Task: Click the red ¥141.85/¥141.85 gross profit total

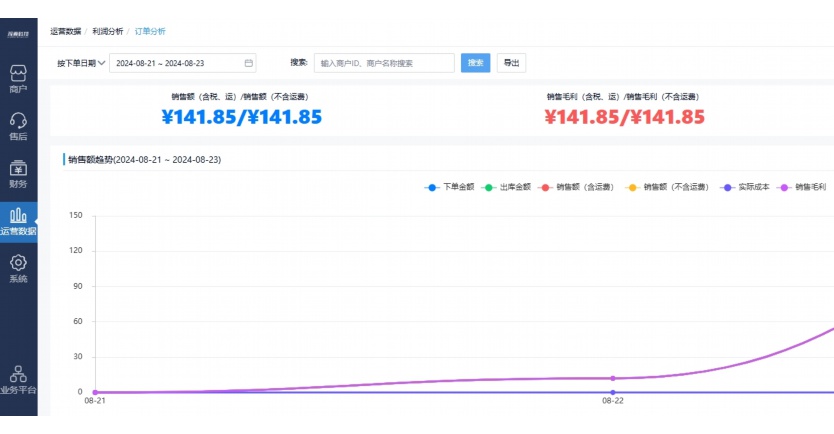Action: (624, 117)
